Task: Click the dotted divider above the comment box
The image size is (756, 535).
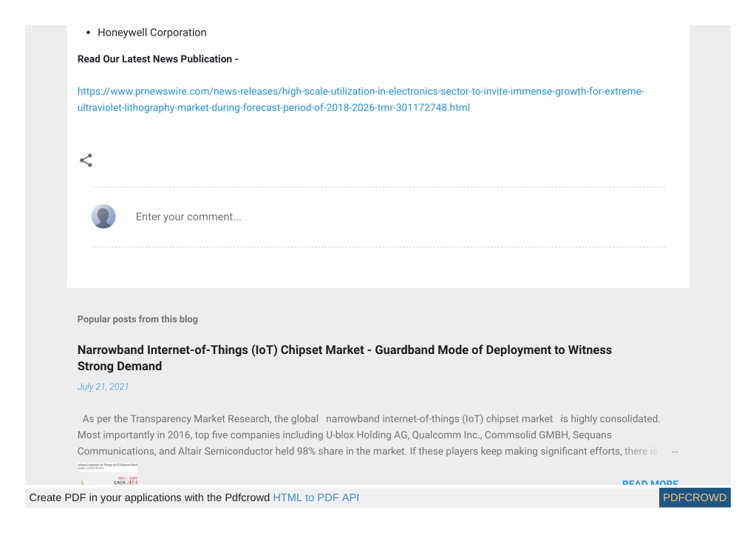Action: pos(378,187)
